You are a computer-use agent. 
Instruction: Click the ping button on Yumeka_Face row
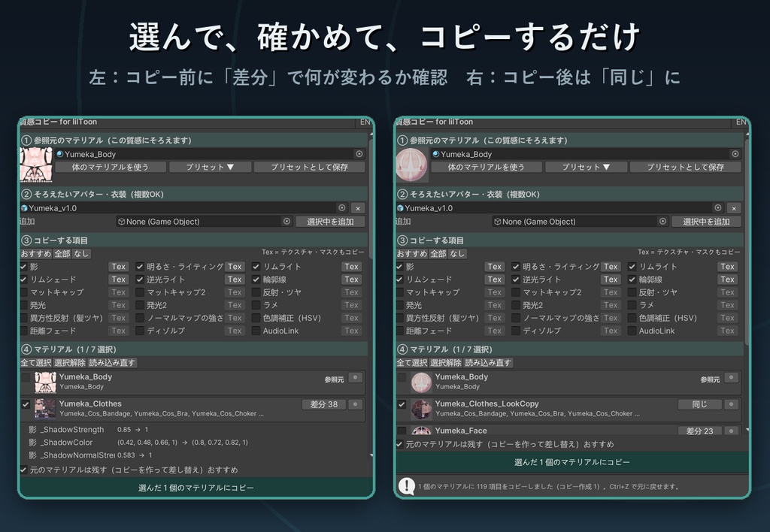[731, 431]
